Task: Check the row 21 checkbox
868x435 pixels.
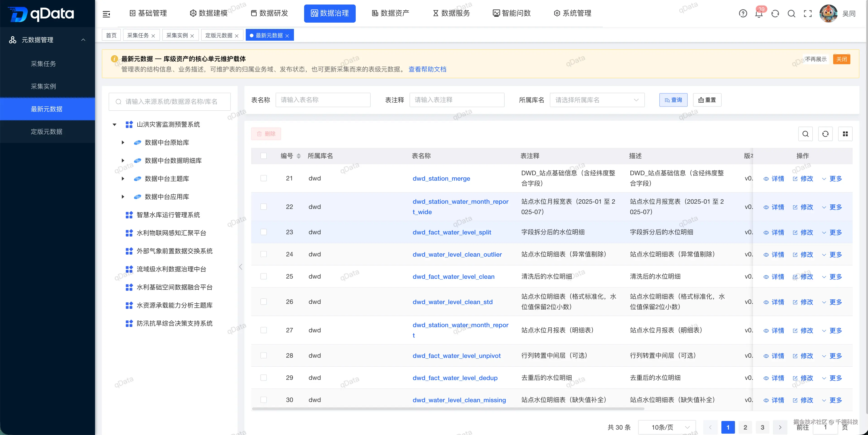Action: (263, 178)
